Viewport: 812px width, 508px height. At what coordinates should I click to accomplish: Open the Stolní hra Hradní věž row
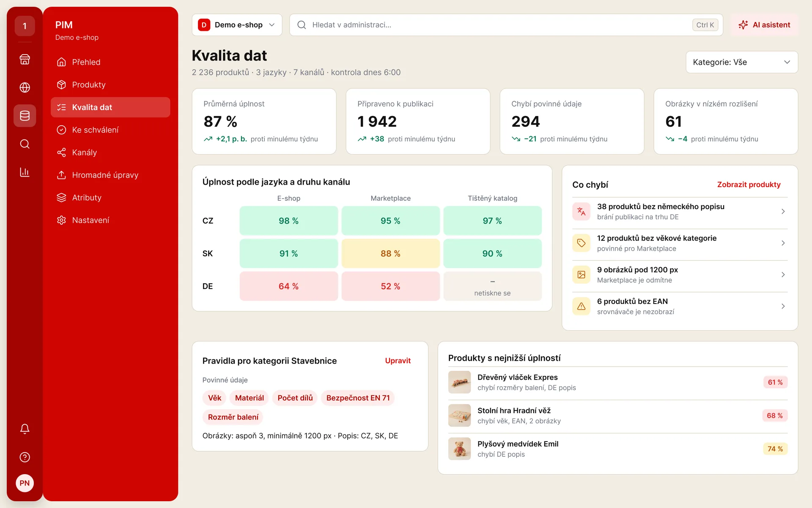coord(618,416)
